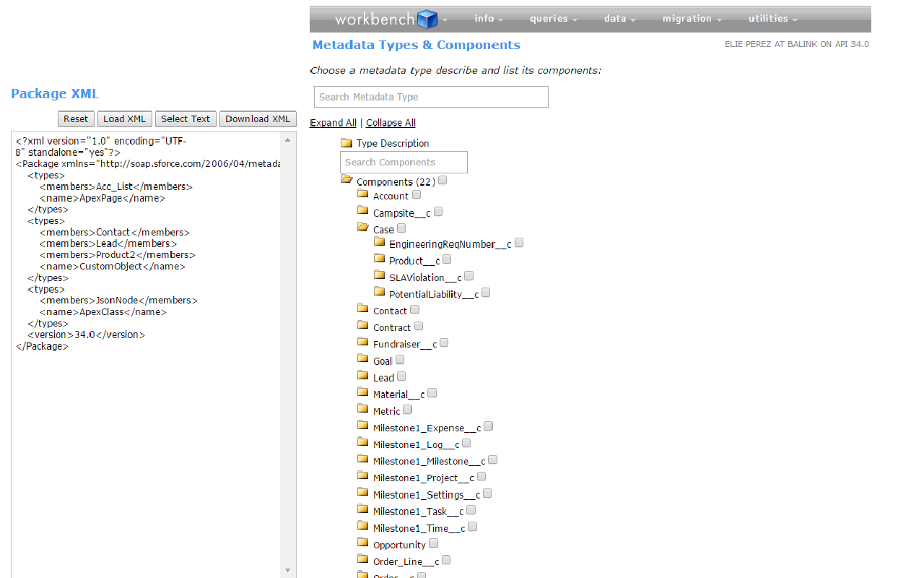Click the Metric folder icon

click(x=363, y=409)
